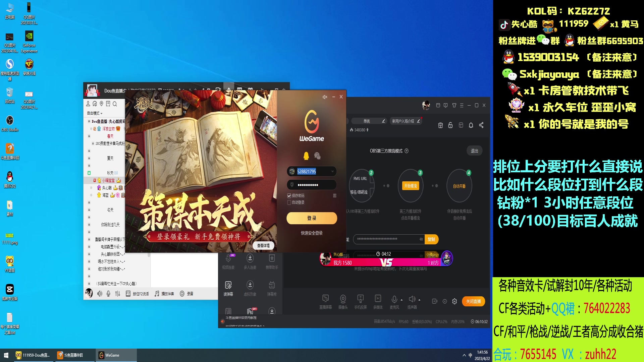Click the WeGame password field
The height and width of the screenshot is (362, 644).
(312, 185)
